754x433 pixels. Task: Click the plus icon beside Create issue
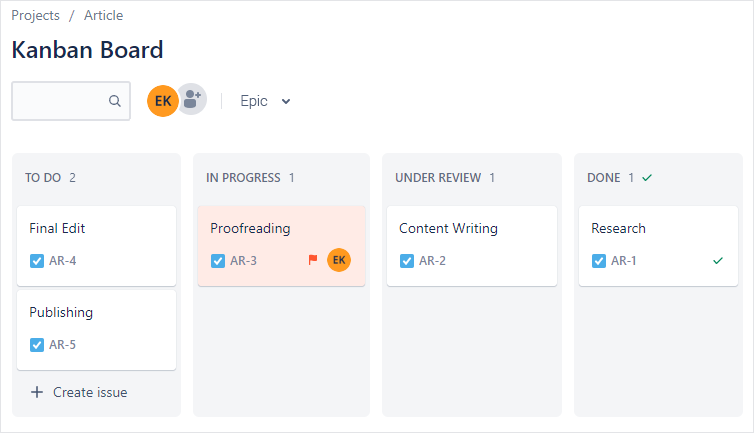(37, 392)
